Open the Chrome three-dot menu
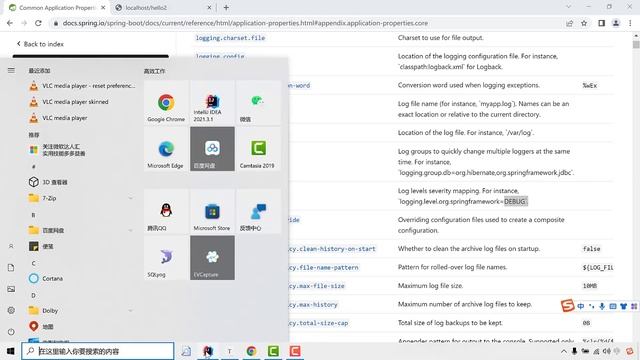Viewport: 640px width, 360px height. pos(630,23)
